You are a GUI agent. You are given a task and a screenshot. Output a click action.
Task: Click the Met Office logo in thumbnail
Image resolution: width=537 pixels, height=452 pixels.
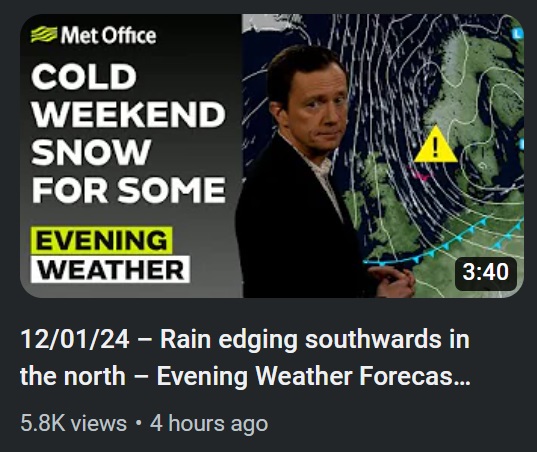pos(93,35)
